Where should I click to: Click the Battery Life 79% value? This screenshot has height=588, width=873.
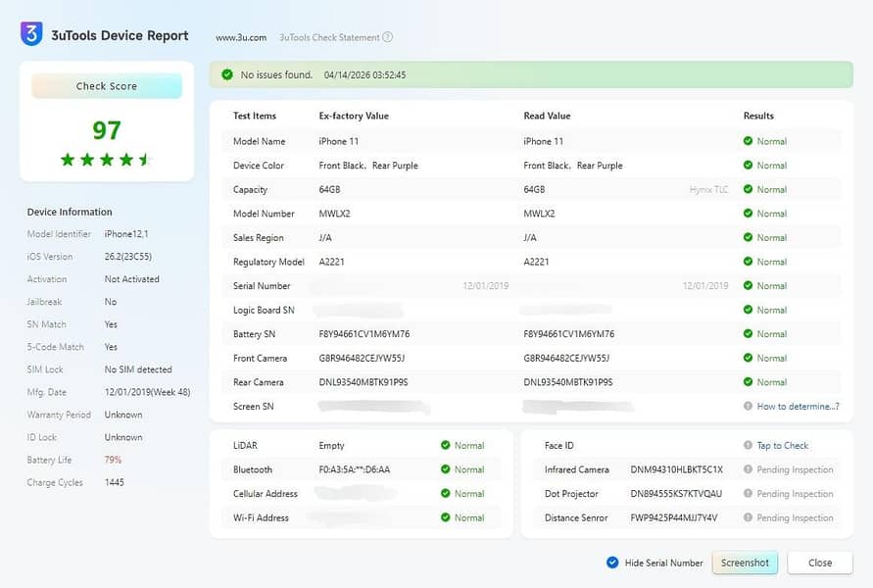[x=114, y=460]
